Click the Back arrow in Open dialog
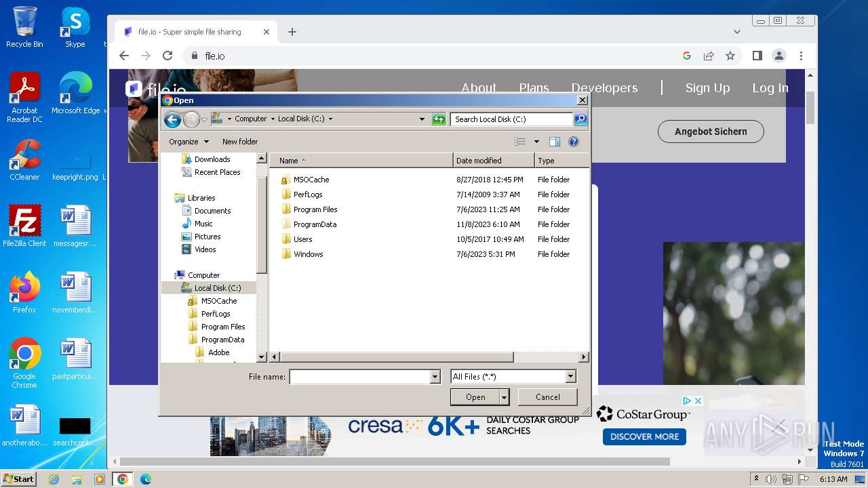The height and width of the screenshot is (488, 868). tap(172, 120)
